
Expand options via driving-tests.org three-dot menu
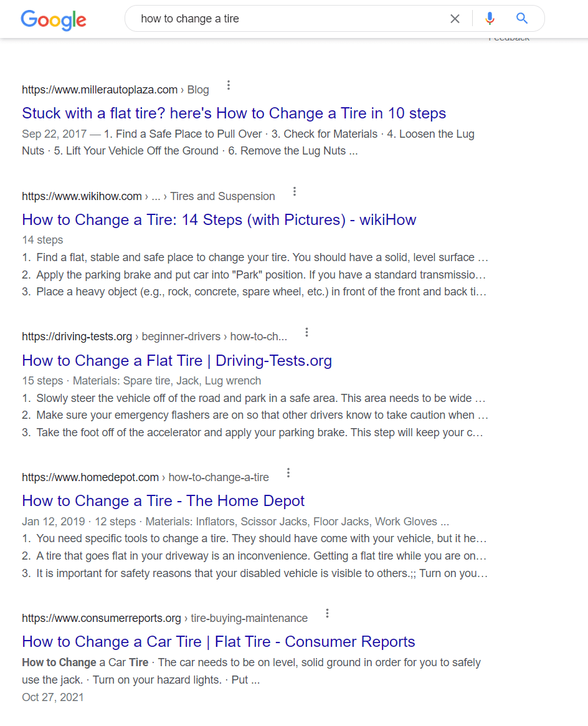click(306, 332)
